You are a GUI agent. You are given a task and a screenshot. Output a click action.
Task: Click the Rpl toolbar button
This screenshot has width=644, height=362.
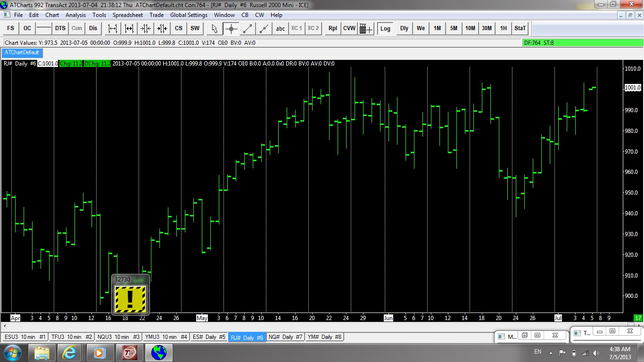coord(333,28)
